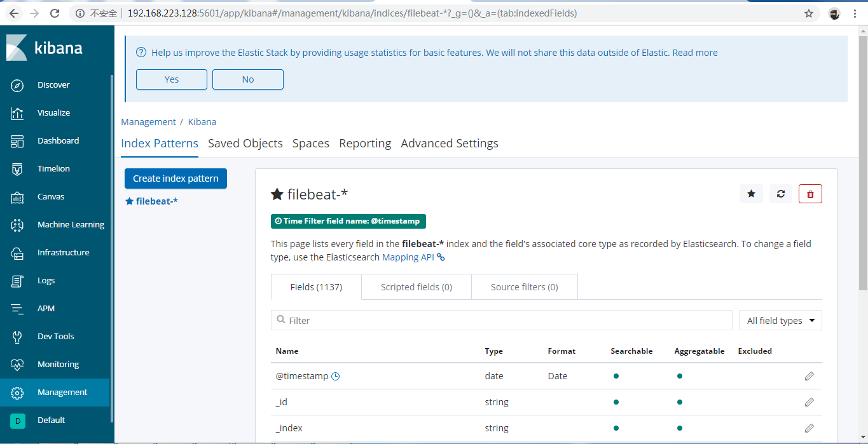Image resolution: width=868 pixels, height=444 pixels.
Task: Select Scripted fields (0) tab
Action: (x=417, y=287)
